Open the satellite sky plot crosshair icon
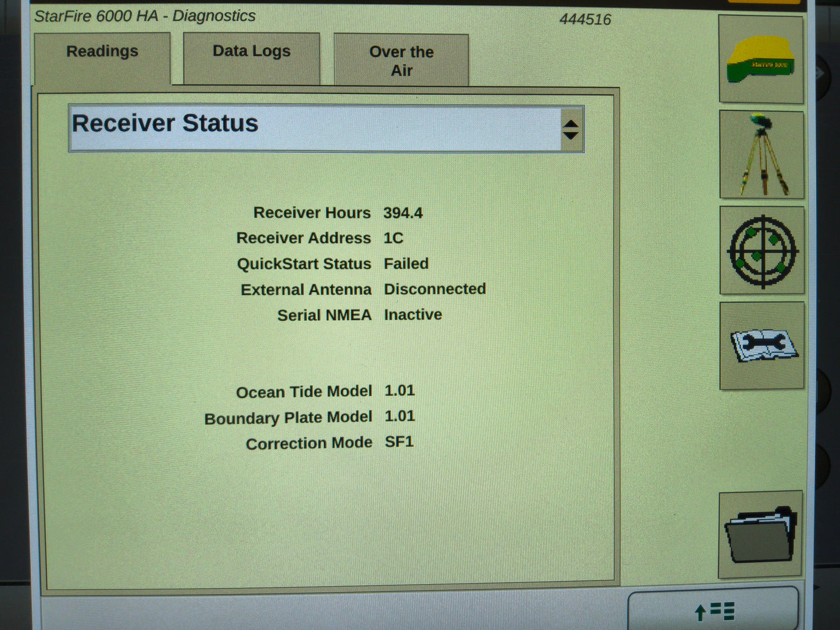 coord(762,250)
